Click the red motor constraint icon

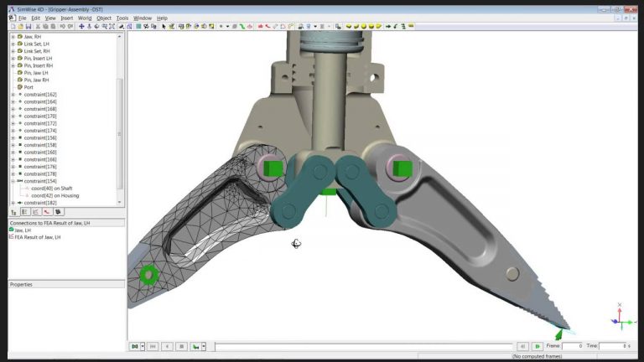pyautogui.click(x=261, y=26)
